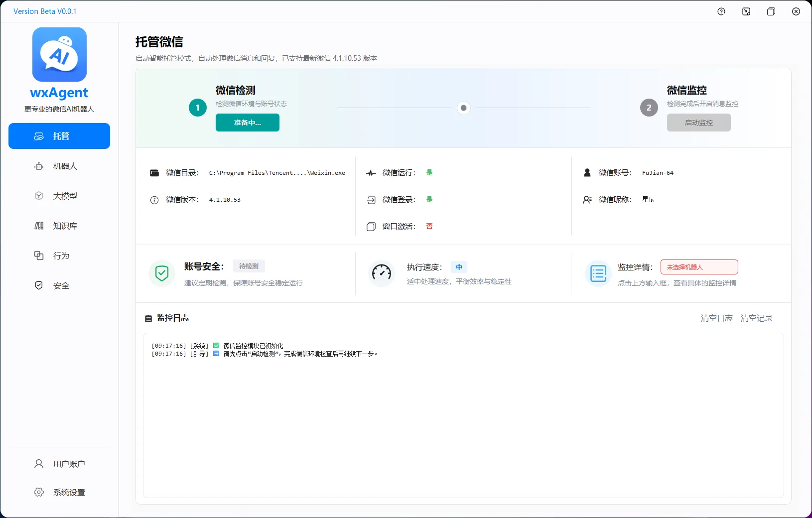This screenshot has height=518, width=812.
Task: Click the 窗口激活 value 否
Action: pyautogui.click(x=429, y=226)
